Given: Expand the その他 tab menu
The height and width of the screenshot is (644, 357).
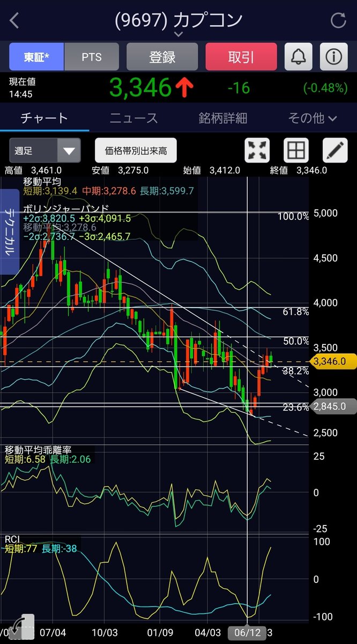Looking at the screenshot, I should coord(313,118).
